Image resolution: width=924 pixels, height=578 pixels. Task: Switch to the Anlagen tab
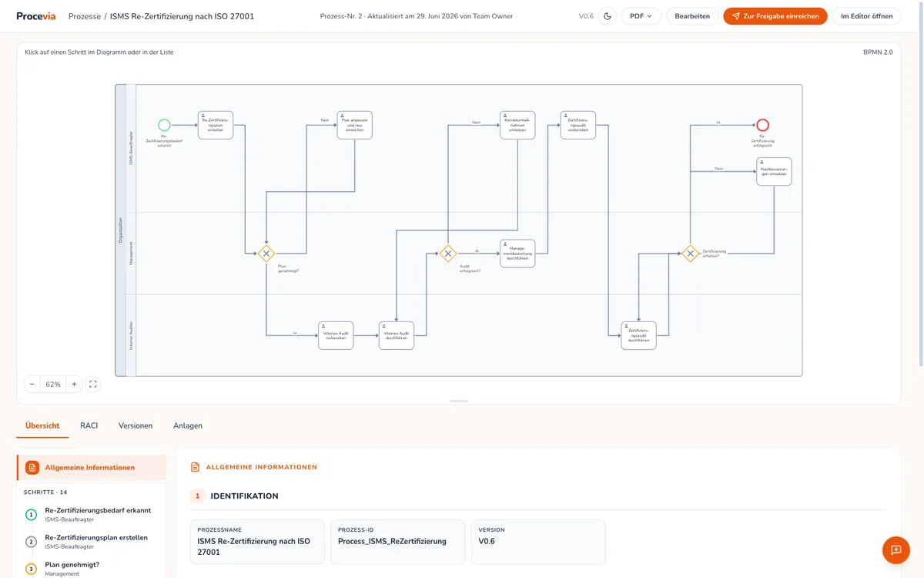[x=188, y=425]
